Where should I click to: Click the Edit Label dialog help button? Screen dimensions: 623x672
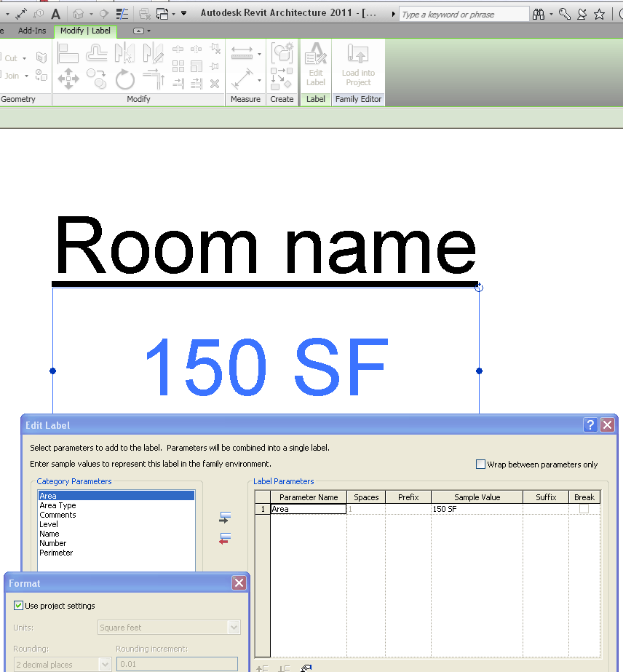tap(590, 424)
